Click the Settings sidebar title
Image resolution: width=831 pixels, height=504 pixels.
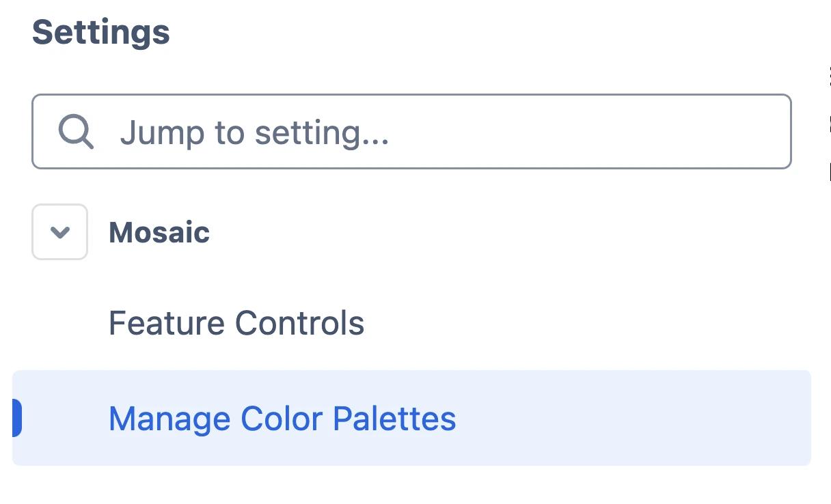pos(101,32)
